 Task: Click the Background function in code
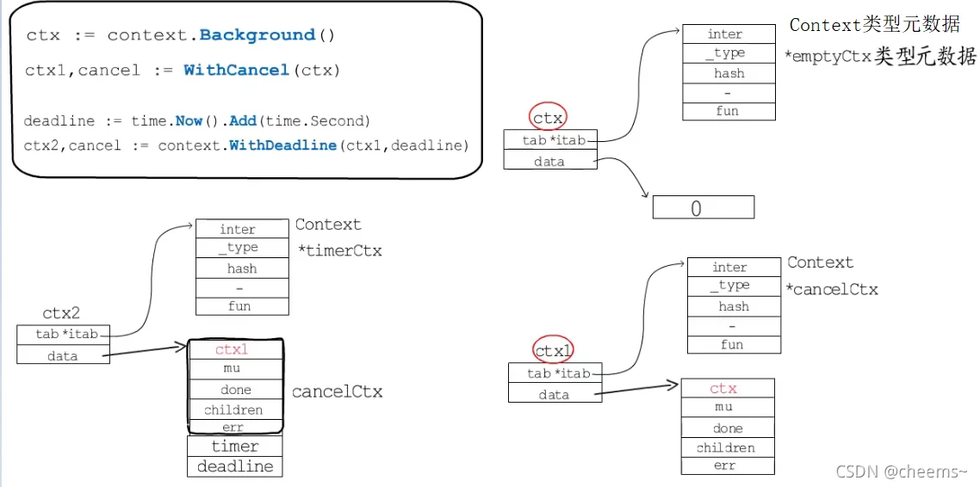(257, 34)
